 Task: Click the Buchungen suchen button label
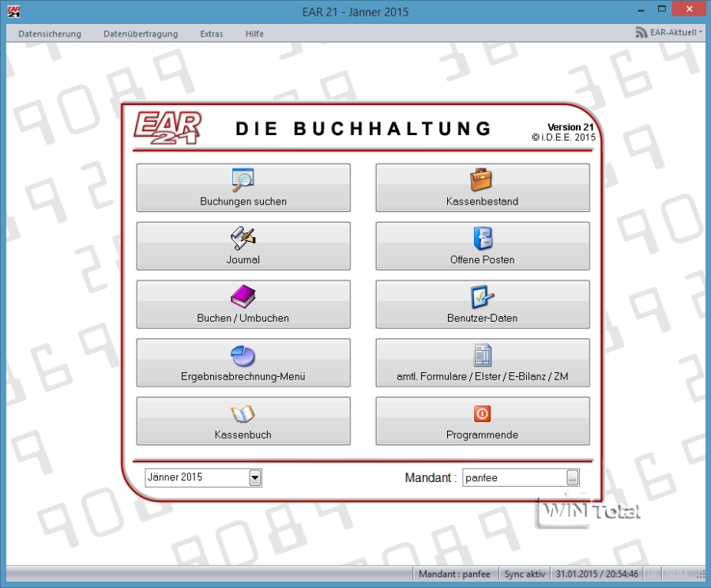tap(243, 202)
